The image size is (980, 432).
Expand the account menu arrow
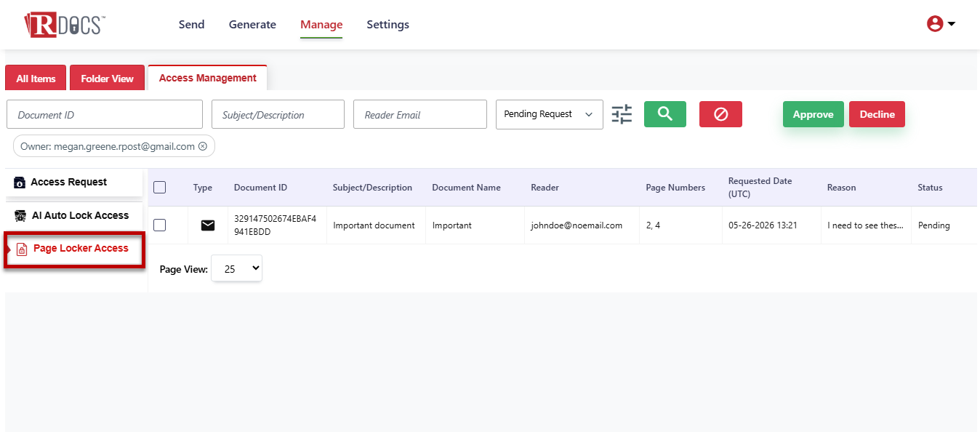(951, 24)
